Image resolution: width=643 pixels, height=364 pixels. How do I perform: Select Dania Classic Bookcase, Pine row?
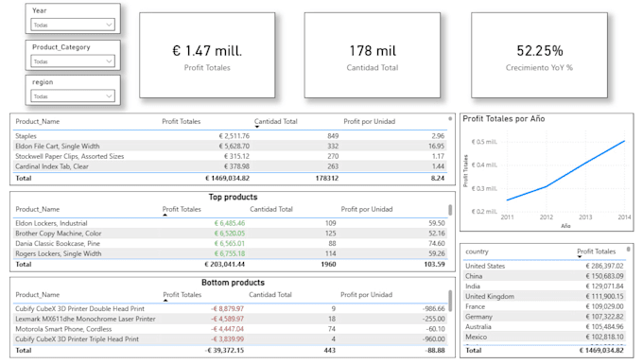pos(230,244)
